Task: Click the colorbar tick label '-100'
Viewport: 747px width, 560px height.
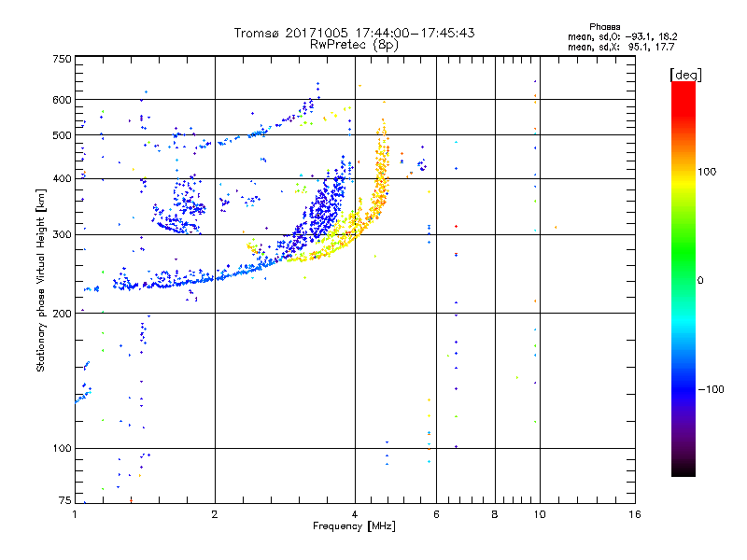Action: [711, 389]
